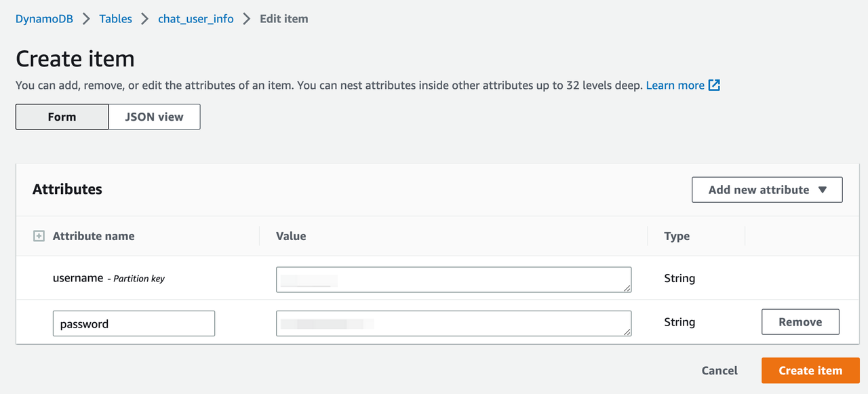Screen dimensions: 868x394
Task: Focus the username value text field
Action: pyautogui.click(x=453, y=279)
